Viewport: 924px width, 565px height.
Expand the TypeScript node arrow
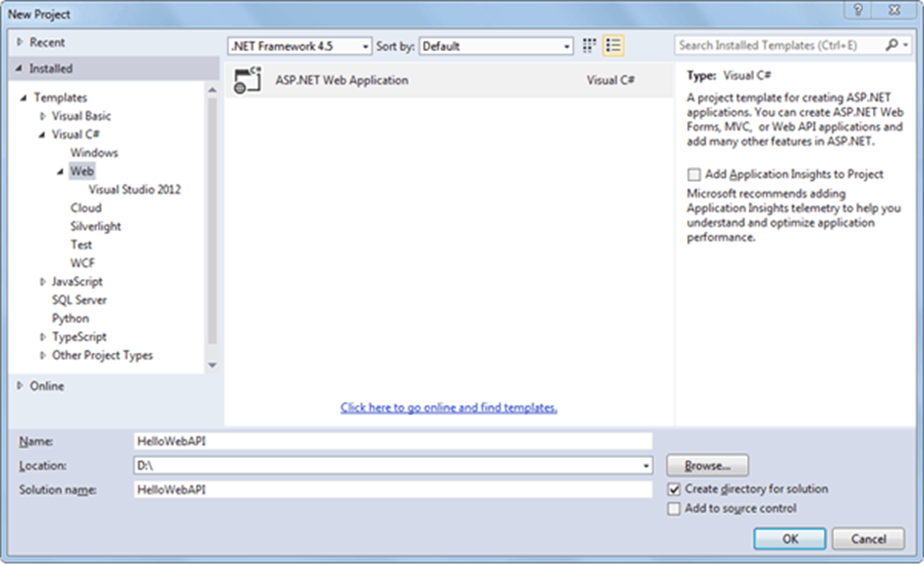pyautogui.click(x=42, y=337)
